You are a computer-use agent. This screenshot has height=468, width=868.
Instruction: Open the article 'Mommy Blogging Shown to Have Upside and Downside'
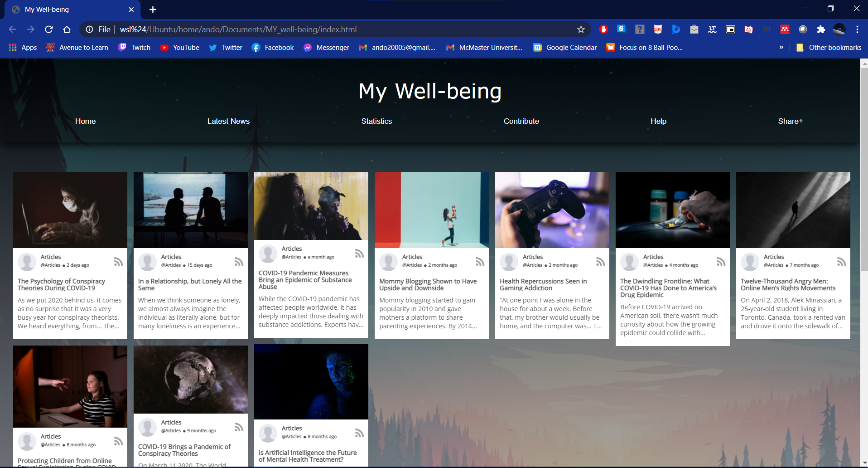(x=428, y=284)
